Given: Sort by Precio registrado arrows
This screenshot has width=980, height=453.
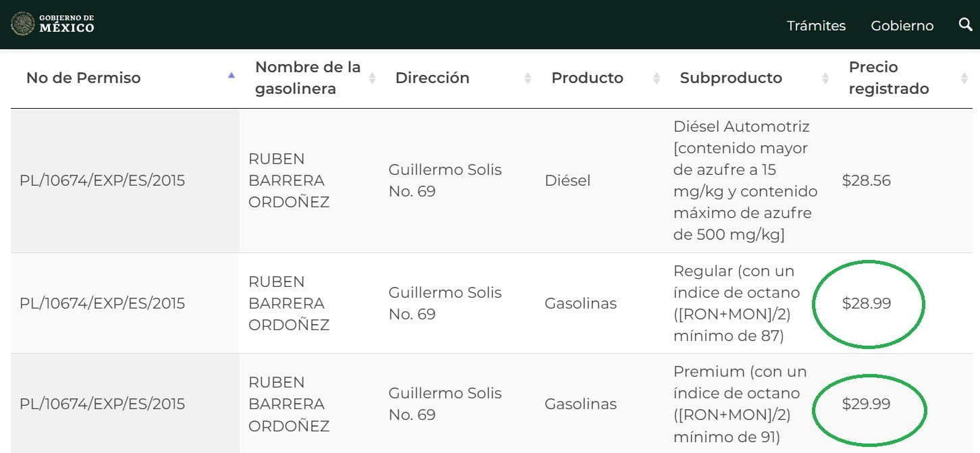Looking at the screenshot, I should point(964,78).
